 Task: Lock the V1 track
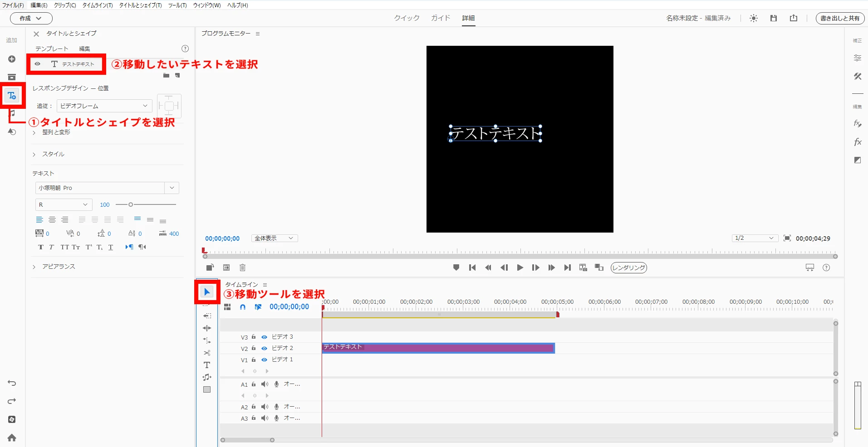pos(254,360)
